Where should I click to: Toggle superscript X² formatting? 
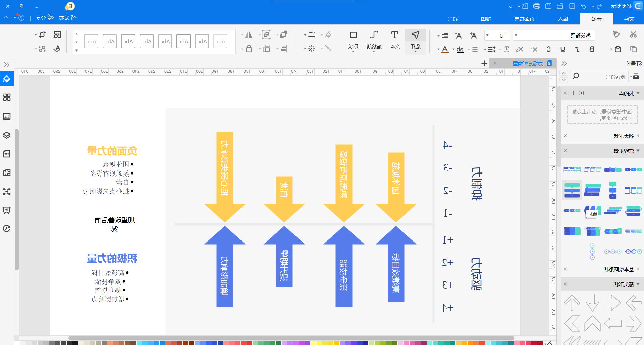(x=534, y=49)
